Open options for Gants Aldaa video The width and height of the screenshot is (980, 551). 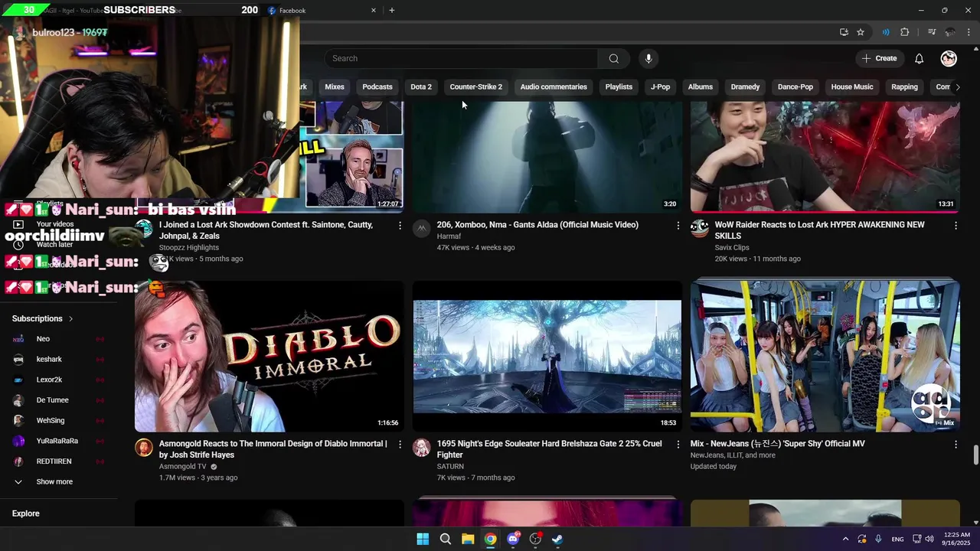click(678, 226)
